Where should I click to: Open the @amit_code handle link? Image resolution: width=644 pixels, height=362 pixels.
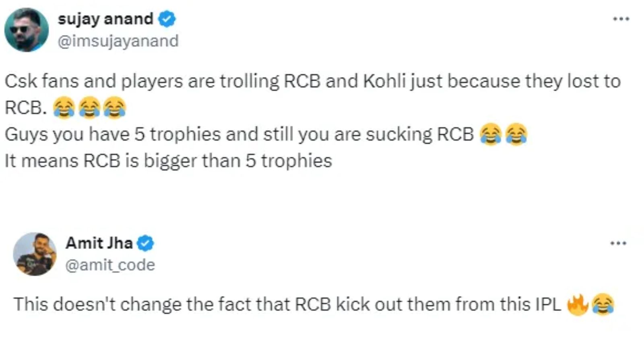tap(109, 264)
